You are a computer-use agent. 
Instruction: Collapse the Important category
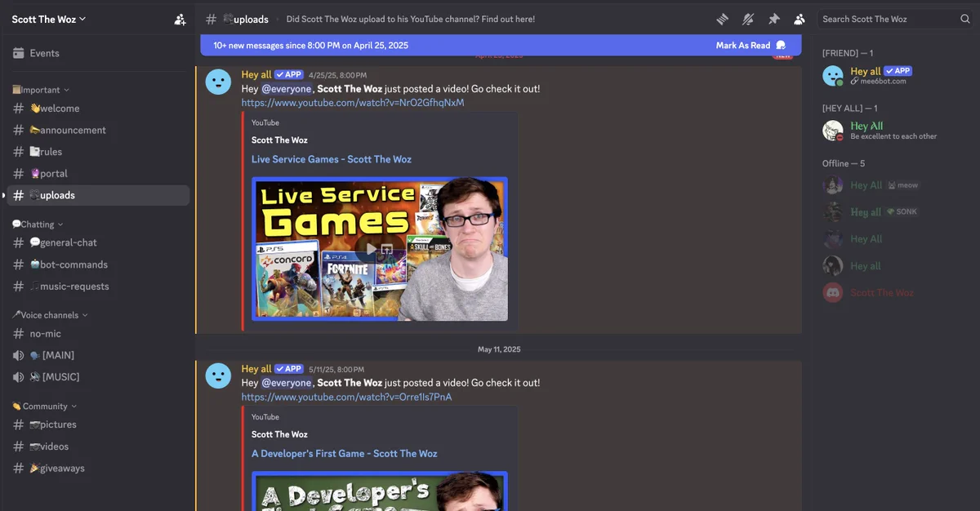tap(41, 90)
